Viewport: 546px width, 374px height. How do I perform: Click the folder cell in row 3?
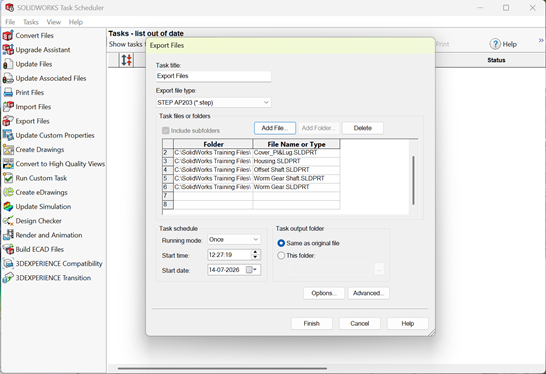213,161
